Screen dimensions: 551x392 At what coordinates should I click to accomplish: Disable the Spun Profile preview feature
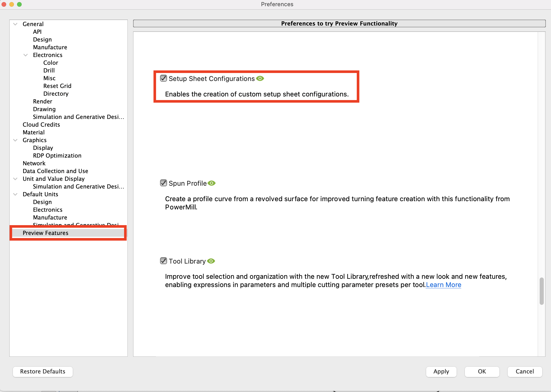coord(164,183)
